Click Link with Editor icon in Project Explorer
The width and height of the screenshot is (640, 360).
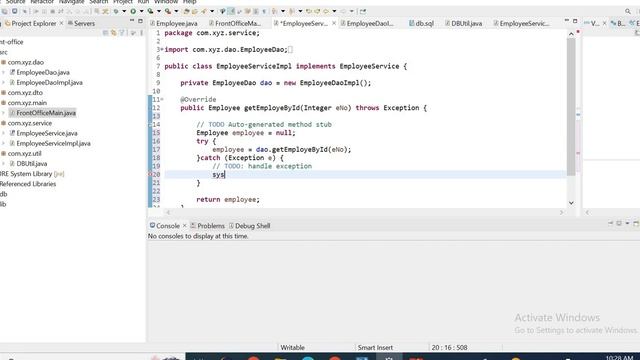113,33
